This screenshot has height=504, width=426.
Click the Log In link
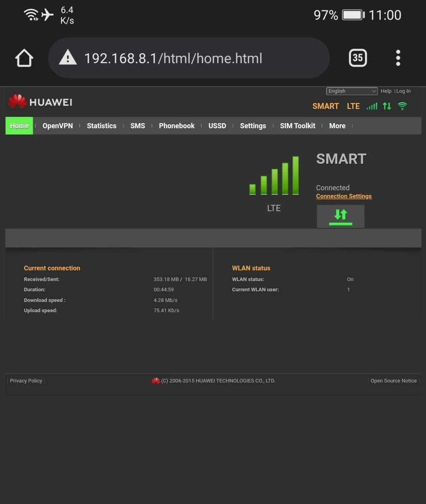point(404,91)
